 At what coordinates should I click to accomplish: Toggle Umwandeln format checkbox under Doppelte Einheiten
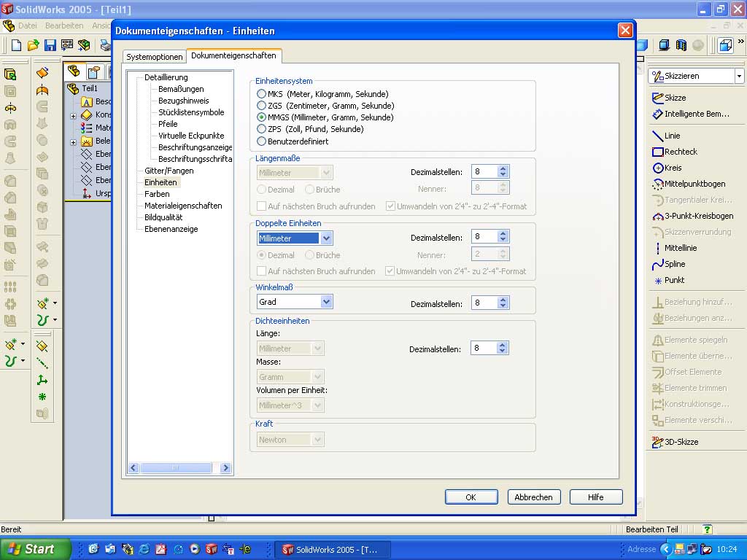390,271
